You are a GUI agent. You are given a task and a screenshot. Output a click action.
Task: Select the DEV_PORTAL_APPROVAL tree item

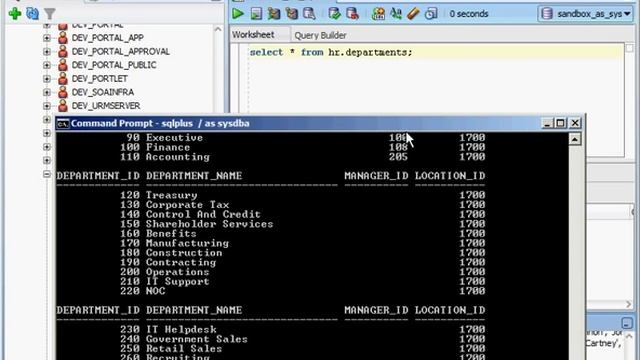[x=120, y=51]
